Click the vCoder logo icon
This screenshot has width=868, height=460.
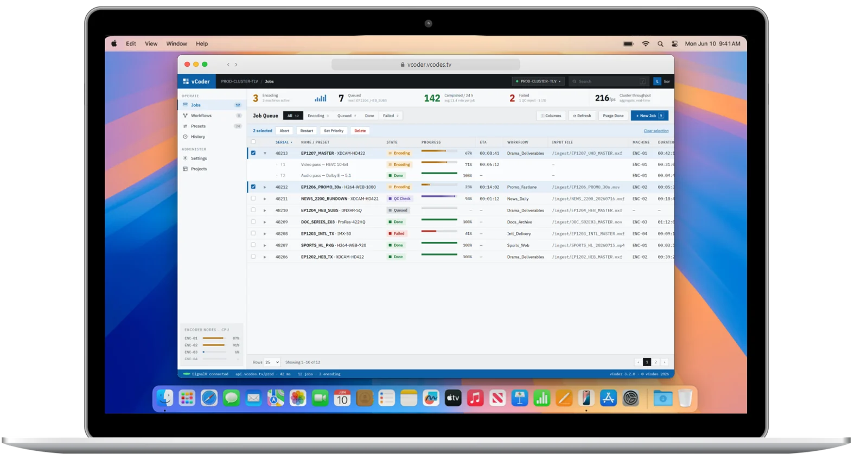(x=186, y=81)
